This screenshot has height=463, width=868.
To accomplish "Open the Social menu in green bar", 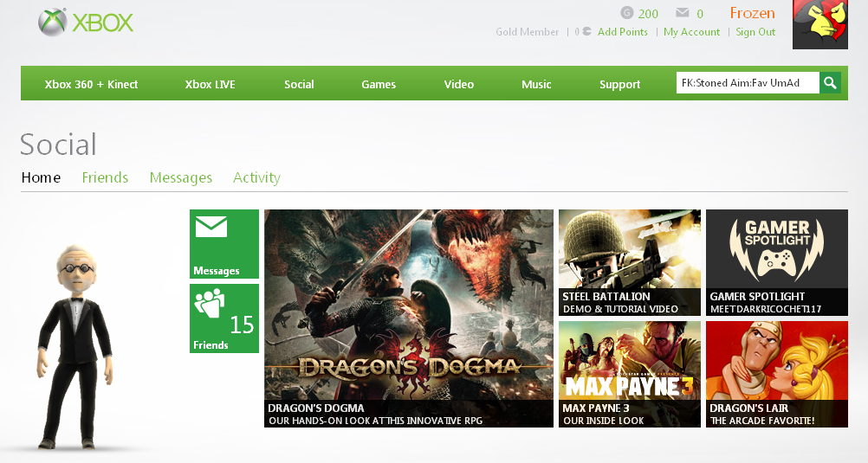I will click(x=299, y=85).
